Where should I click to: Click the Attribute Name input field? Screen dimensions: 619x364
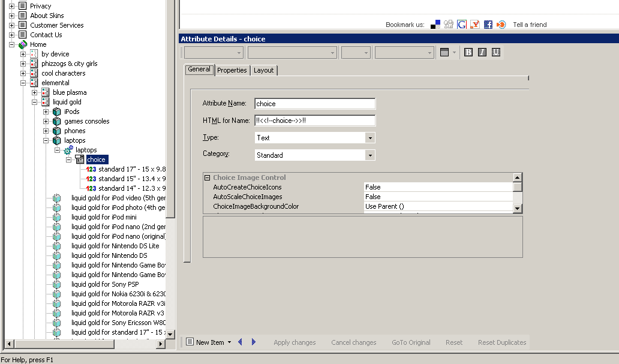pos(315,104)
